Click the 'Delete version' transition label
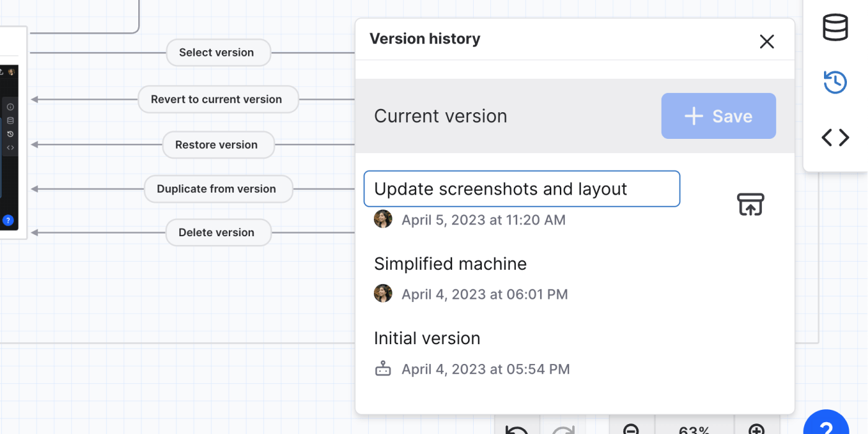Image resolution: width=868 pixels, height=434 pixels. point(216,232)
